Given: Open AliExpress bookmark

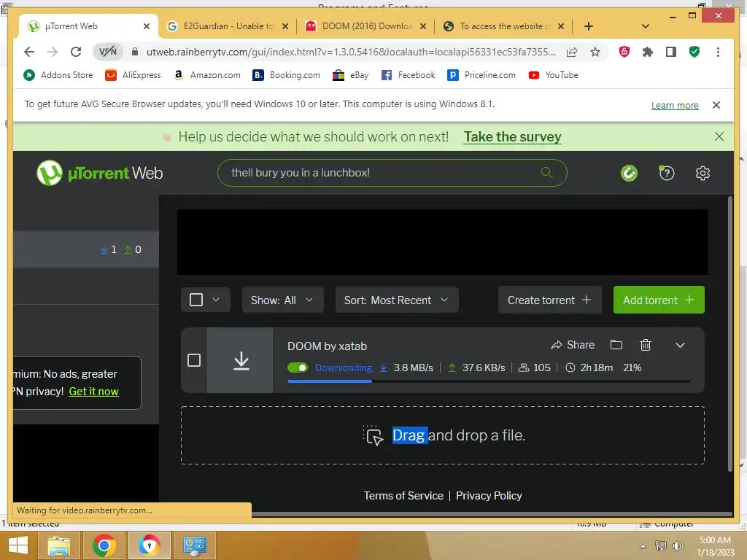Looking at the screenshot, I should [133, 75].
